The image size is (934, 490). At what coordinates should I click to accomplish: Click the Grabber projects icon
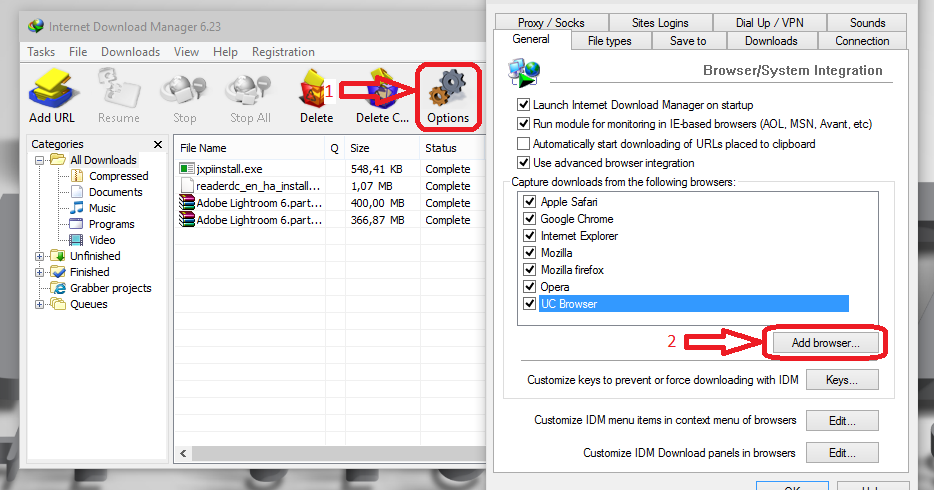(x=58, y=288)
